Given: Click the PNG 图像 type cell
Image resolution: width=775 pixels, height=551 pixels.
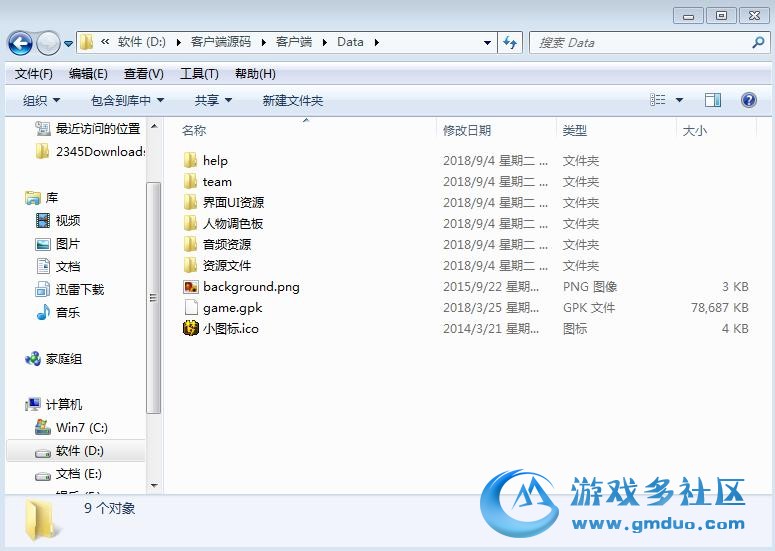Looking at the screenshot, I should [590, 287].
